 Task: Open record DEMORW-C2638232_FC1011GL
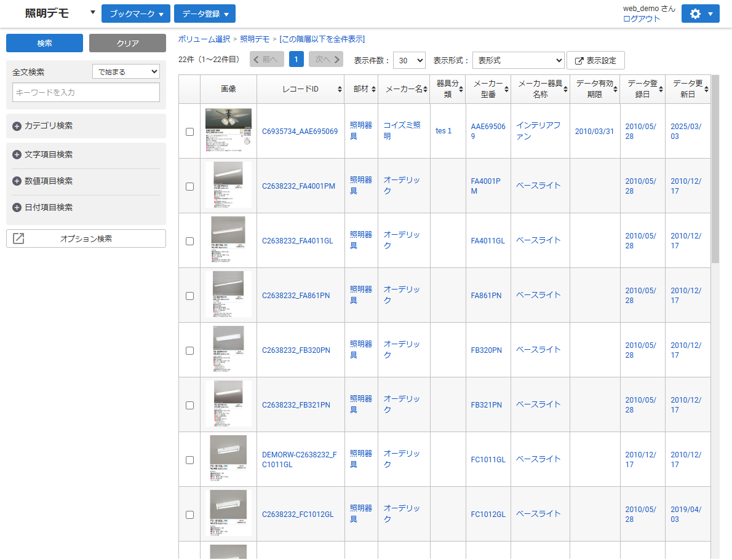(299, 460)
